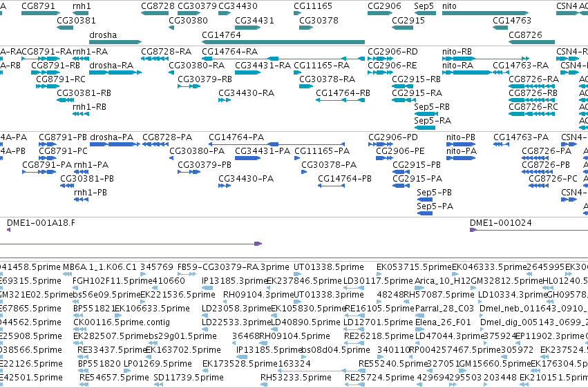The width and height of the screenshot is (588, 388).
Task: Click the CG2906-PE protein name
Action: (400, 151)
